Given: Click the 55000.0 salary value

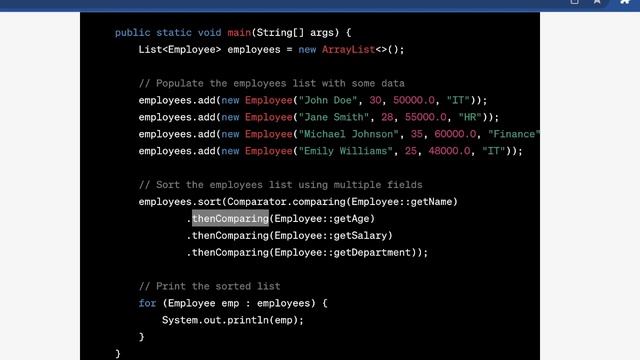Looking at the screenshot, I should [x=426, y=117].
